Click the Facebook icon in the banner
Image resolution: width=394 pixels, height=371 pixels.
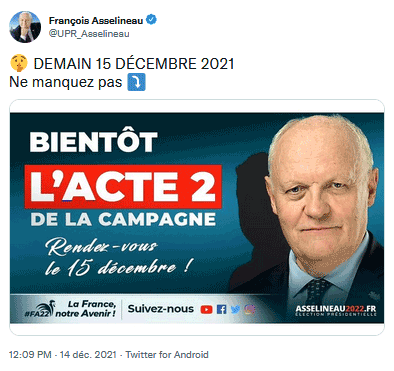(x=221, y=310)
